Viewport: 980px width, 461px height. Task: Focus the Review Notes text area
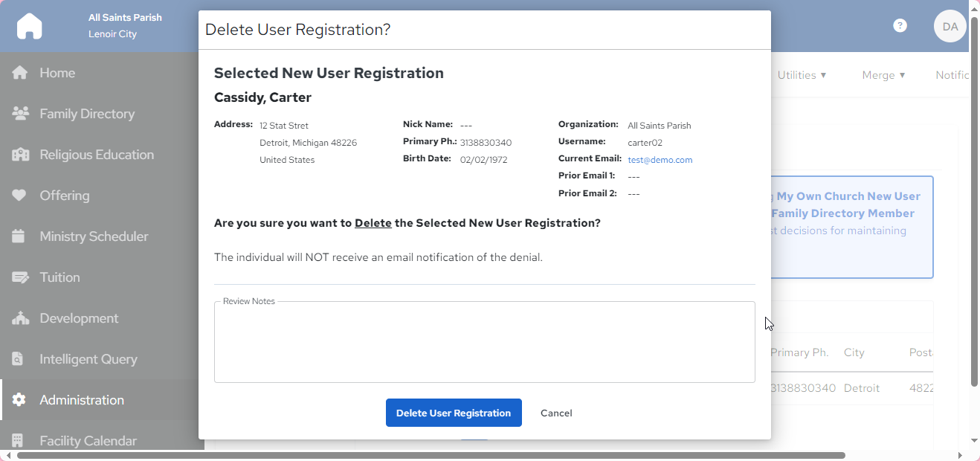pos(485,342)
